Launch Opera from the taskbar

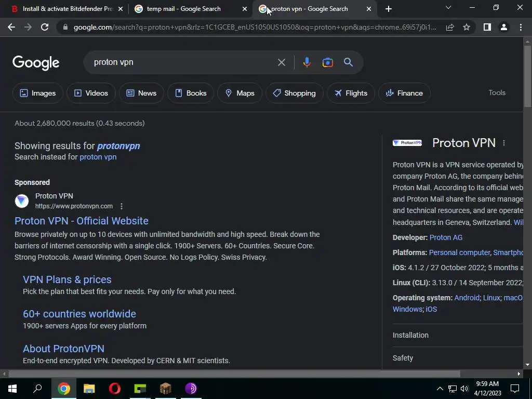coord(115,389)
